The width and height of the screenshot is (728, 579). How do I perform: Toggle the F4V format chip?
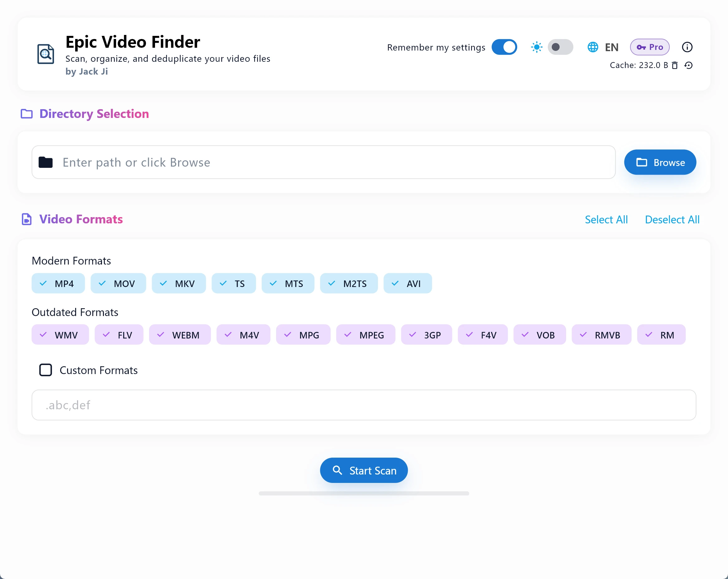pyautogui.click(x=483, y=335)
